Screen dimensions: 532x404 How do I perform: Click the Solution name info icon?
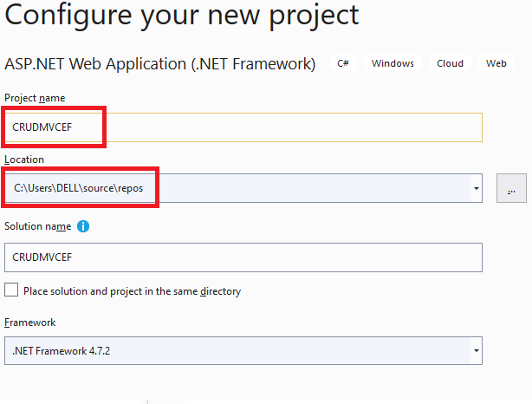(x=83, y=226)
